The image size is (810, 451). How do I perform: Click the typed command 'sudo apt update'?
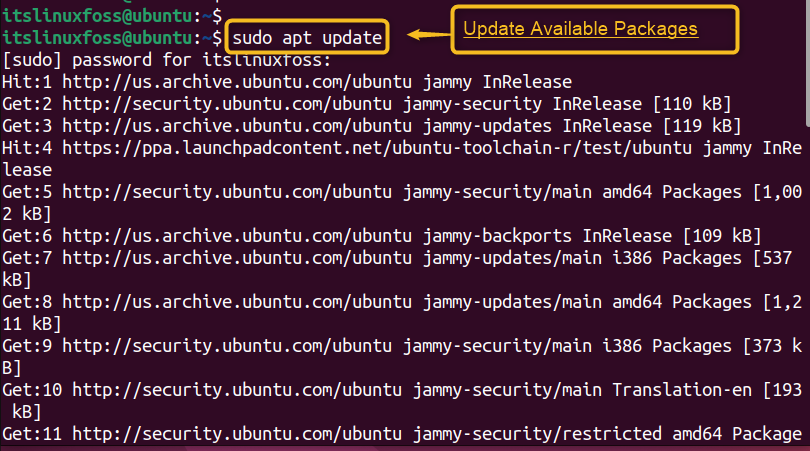pos(307,38)
